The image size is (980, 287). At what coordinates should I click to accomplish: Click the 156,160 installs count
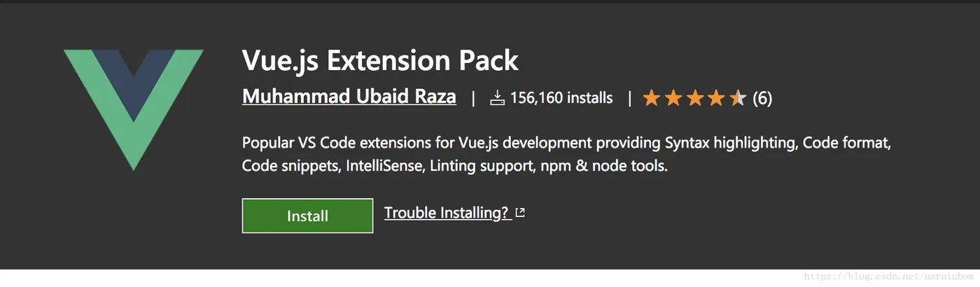click(x=561, y=98)
